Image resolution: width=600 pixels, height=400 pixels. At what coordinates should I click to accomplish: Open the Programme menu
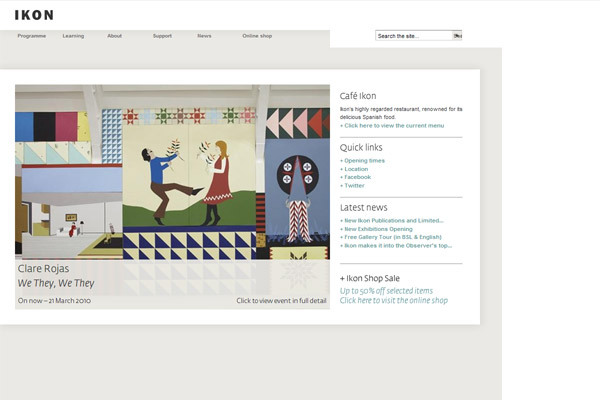tap(32, 36)
